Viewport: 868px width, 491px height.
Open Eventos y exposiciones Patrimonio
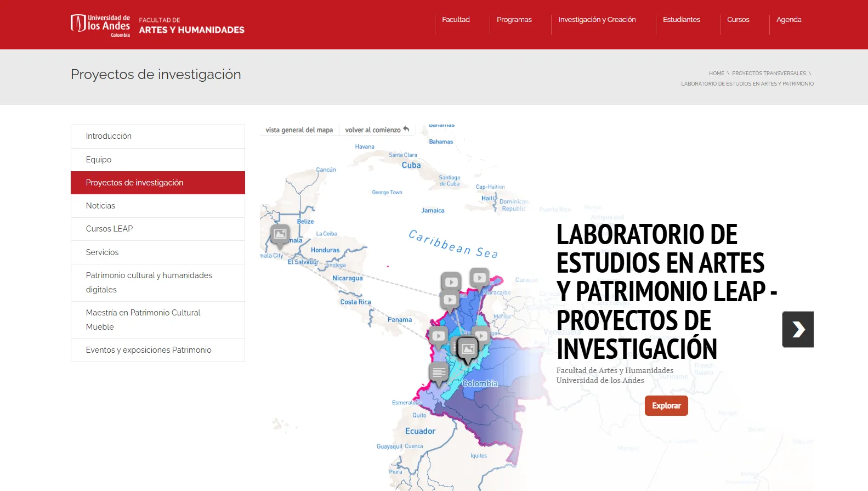158,350
